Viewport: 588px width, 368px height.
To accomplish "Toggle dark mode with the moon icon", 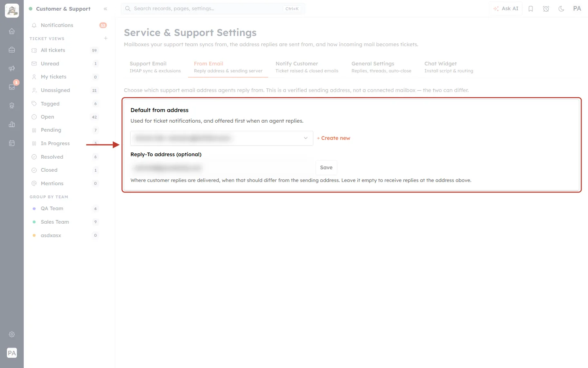I will (x=561, y=9).
